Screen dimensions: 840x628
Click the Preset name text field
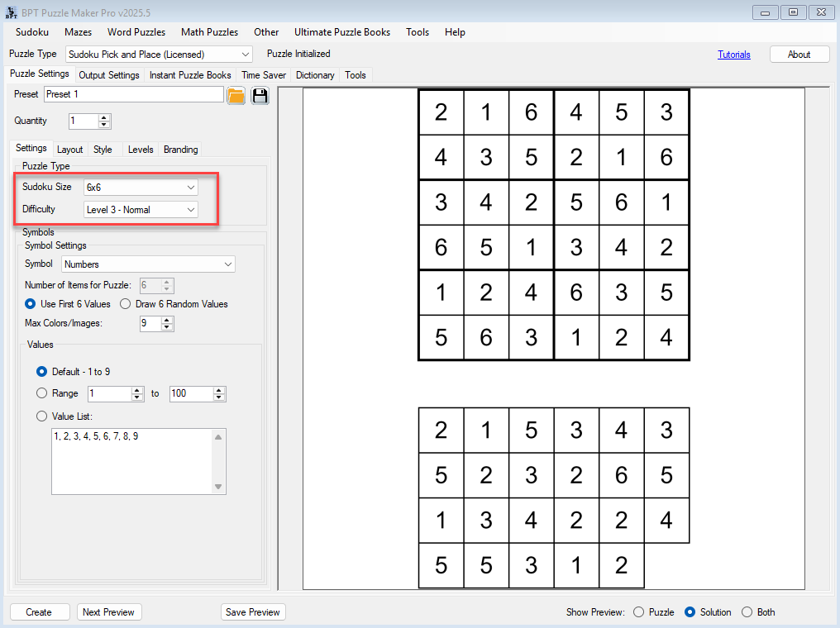click(133, 94)
